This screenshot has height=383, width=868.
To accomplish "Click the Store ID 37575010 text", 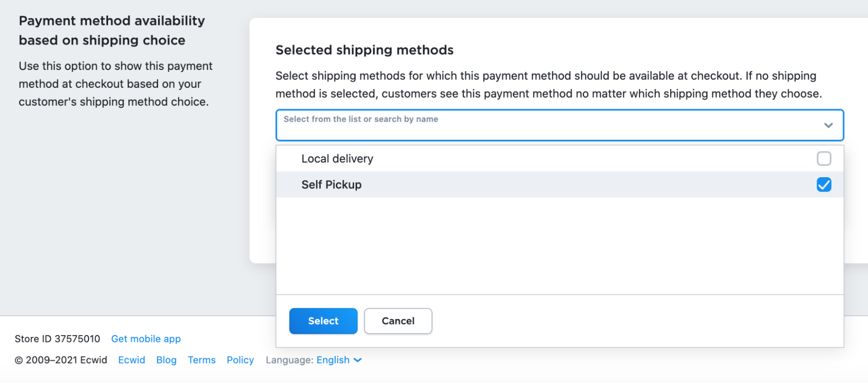I will pyautogui.click(x=57, y=339).
